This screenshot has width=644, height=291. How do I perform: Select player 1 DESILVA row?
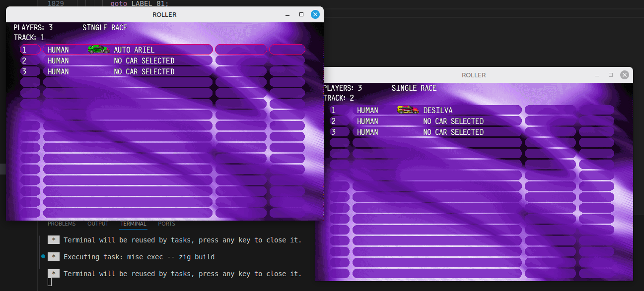coord(437,110)
